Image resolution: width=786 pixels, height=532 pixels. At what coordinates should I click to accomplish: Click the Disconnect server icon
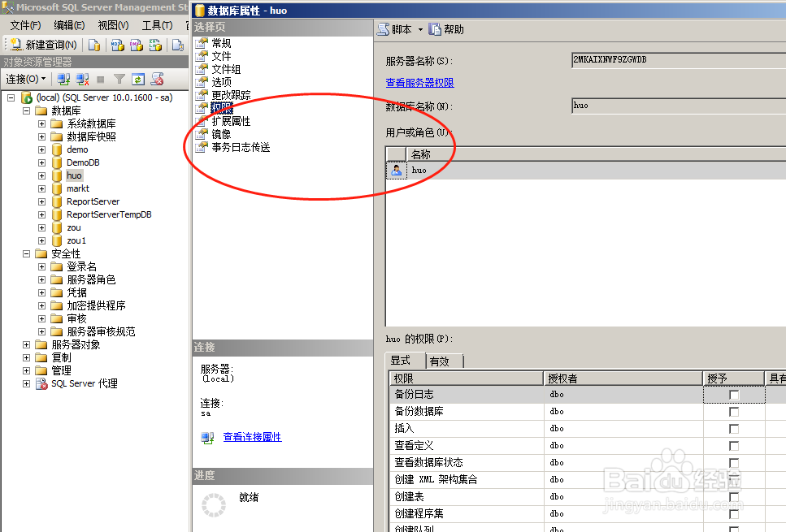[82, 79]
